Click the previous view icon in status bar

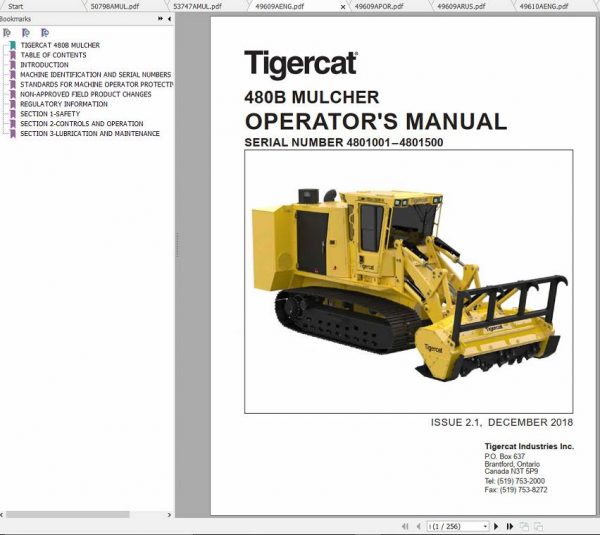524,527
